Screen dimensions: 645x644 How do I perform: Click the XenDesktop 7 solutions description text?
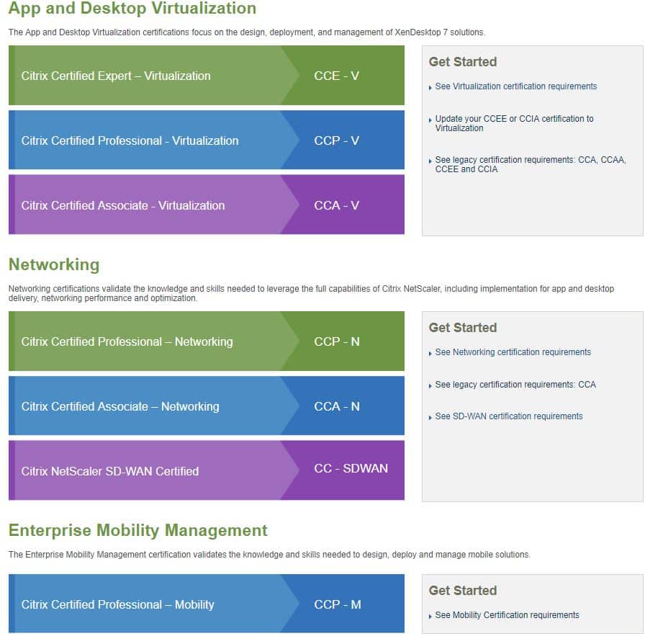pyautogui.click(x=247, y=32)
